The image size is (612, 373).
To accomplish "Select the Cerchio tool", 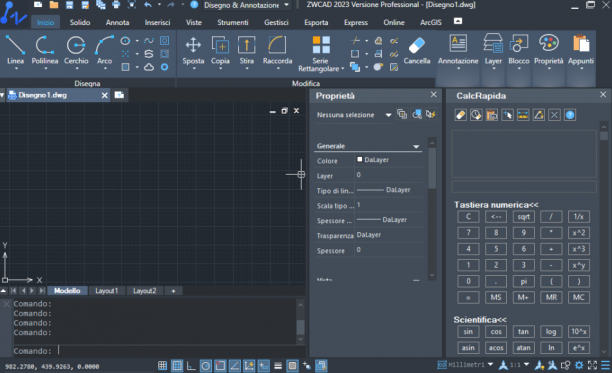I will (76, 50).
